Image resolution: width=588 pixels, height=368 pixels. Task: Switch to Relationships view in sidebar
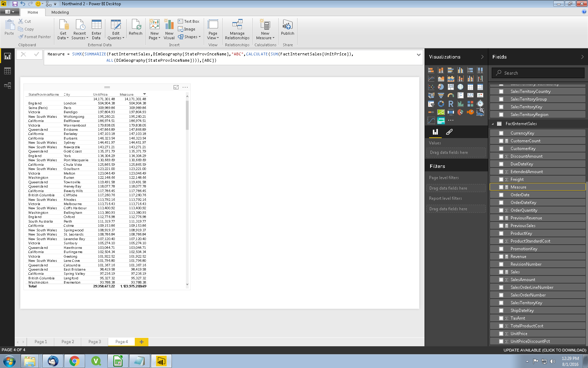point(7,86)
